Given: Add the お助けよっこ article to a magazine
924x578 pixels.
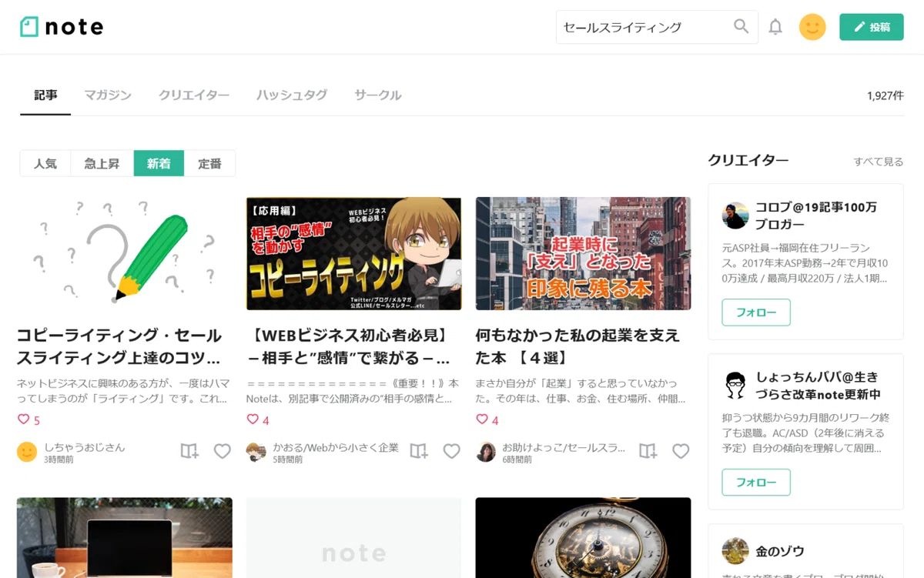Looking at the screenshot, I should pos(648,451).
